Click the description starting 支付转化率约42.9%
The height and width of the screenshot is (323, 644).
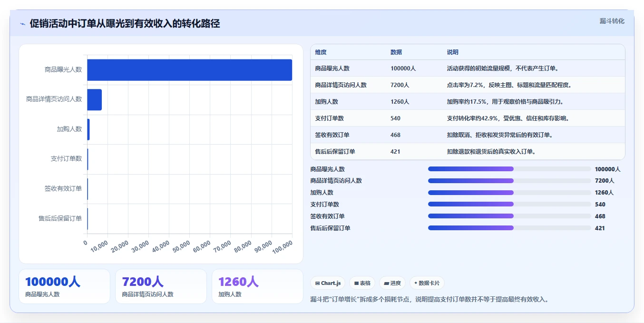tap(508, 118)
